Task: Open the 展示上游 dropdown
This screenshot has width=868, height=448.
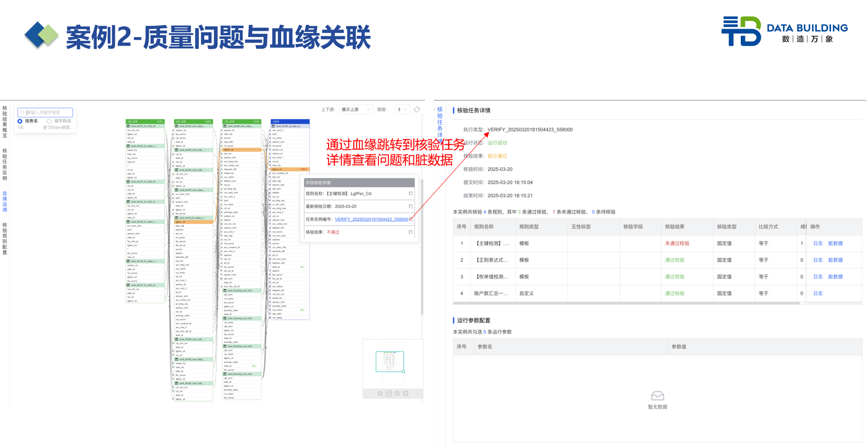Action: coord(355,110)
